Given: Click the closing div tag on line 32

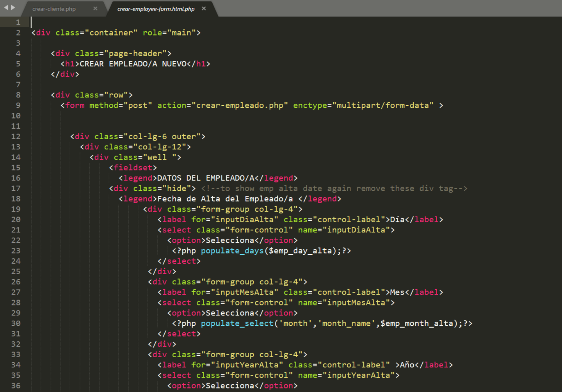Looking at the screenshot, I should pyautogui.click(x=162, y=344).
